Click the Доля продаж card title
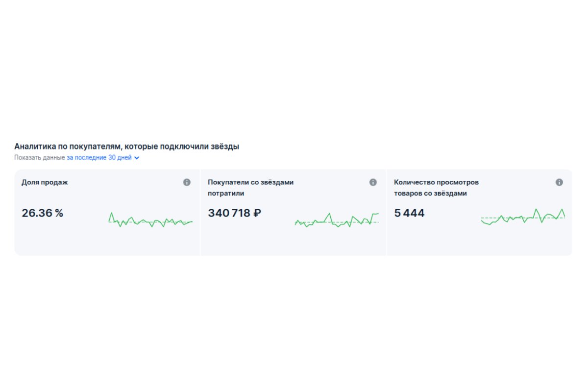Image resolution: width=588 pixels, height=392 pixels. pyautogui.click(x=45, y=182)
